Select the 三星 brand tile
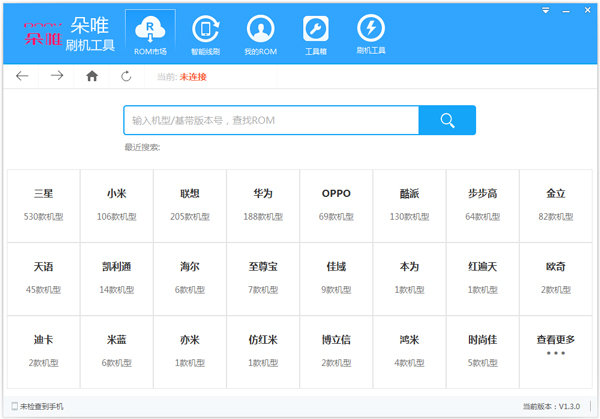This screenshot has width=600, height=419. coord(43,204)
